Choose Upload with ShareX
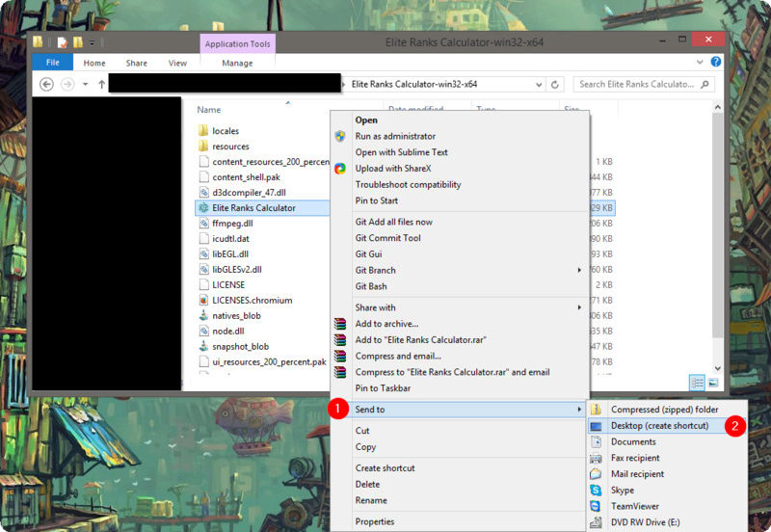This screenshot has width=771, height=532. [460, 169]
